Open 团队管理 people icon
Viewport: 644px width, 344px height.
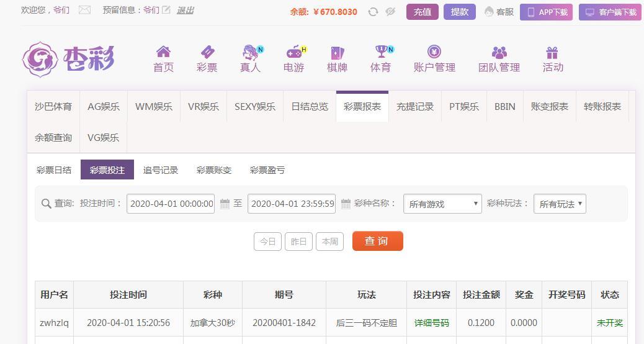point(499,53)
